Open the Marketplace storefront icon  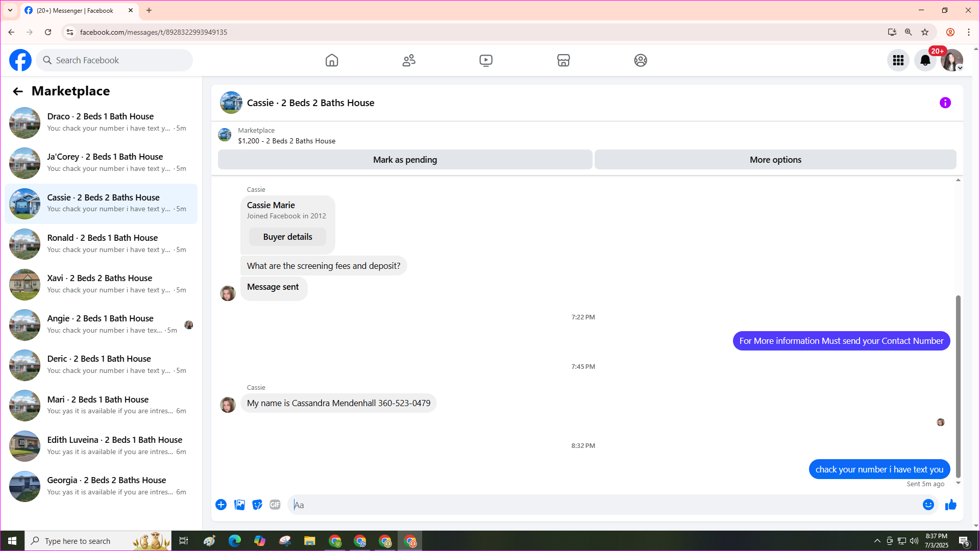(563, 60)
